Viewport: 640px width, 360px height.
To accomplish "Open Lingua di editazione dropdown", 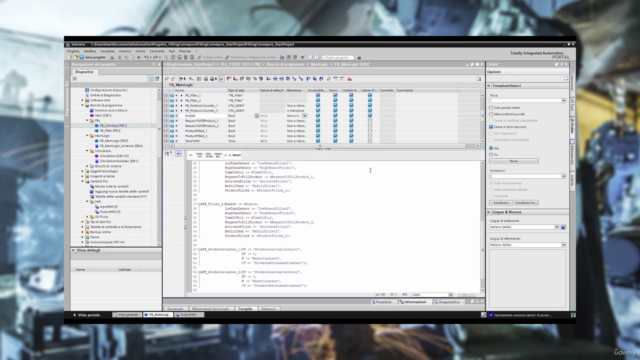I will click(x=556, y=227).
